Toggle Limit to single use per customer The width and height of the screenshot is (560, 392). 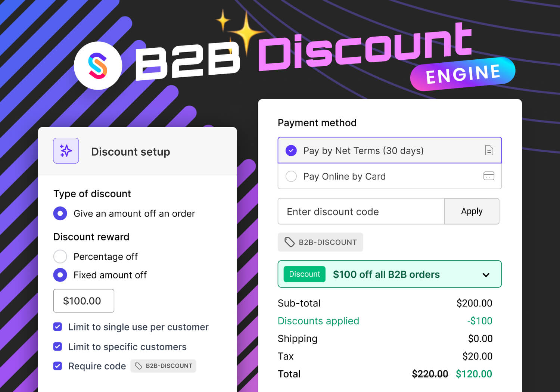pos(58,327)
